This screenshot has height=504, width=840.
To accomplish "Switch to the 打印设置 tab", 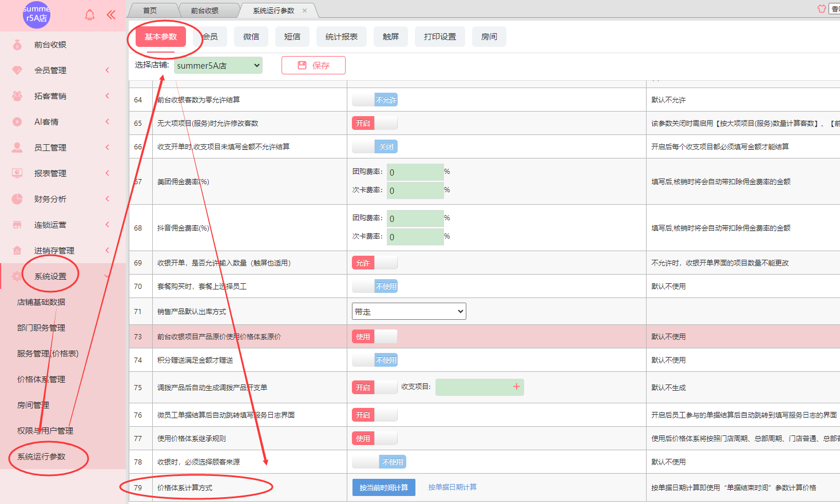I will pyautogui.click(x=440, y=37).
